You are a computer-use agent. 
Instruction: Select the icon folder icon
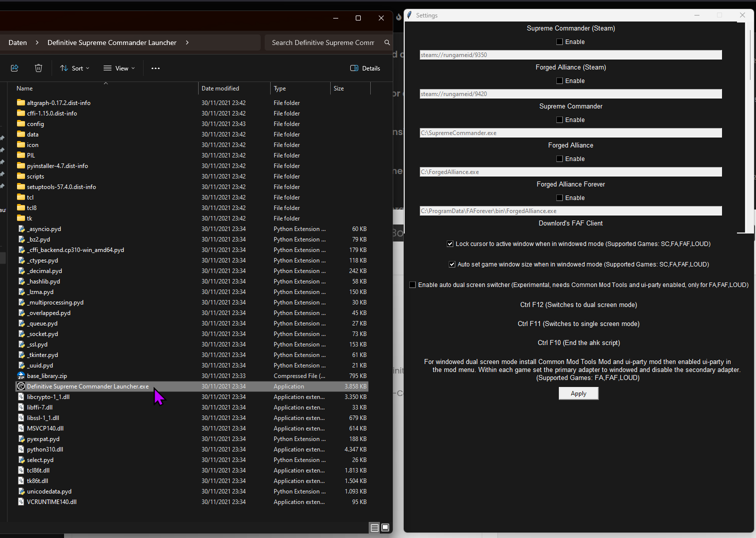point(21,144)
